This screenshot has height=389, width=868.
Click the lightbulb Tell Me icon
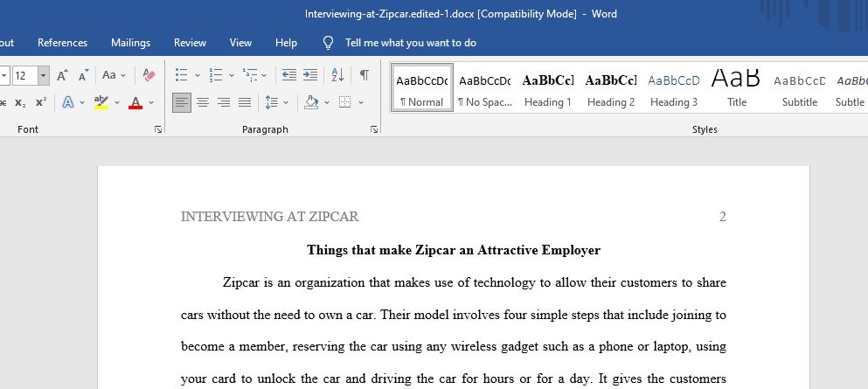coord(329,43)
